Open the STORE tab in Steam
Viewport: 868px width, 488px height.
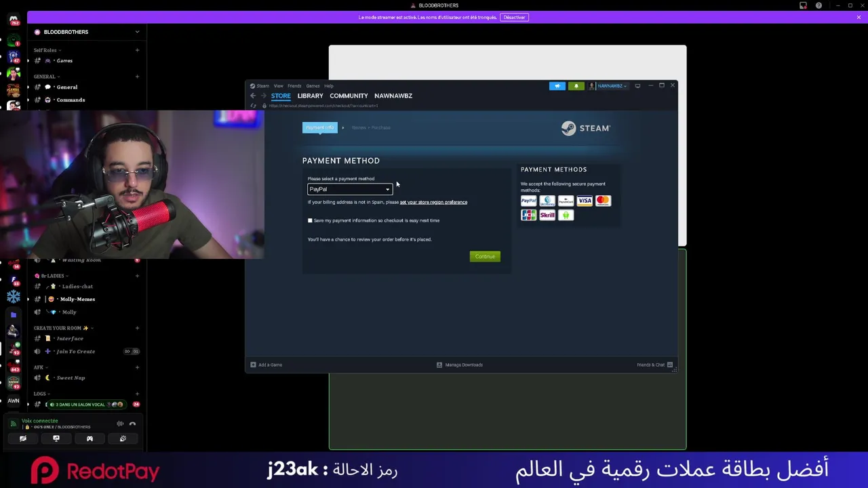[281, 96]
